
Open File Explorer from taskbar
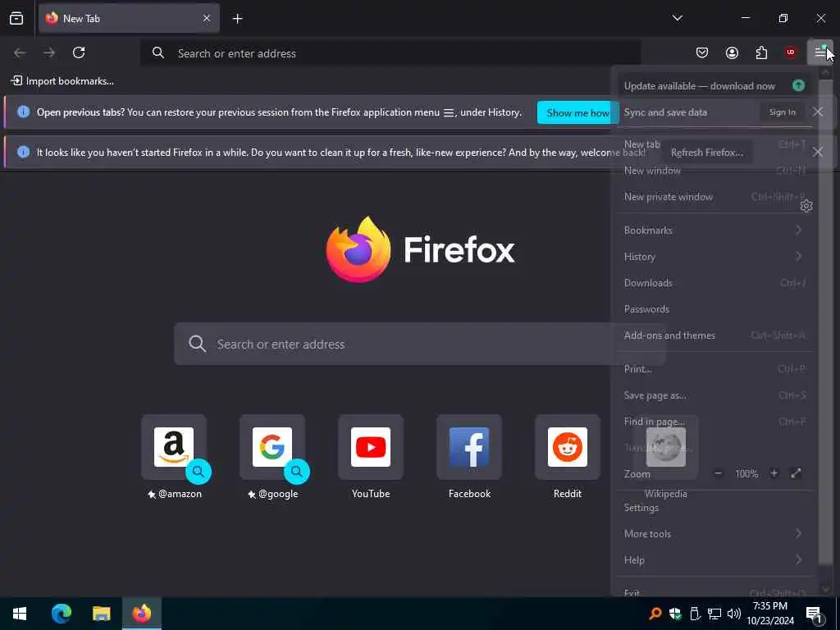(101, 614)
